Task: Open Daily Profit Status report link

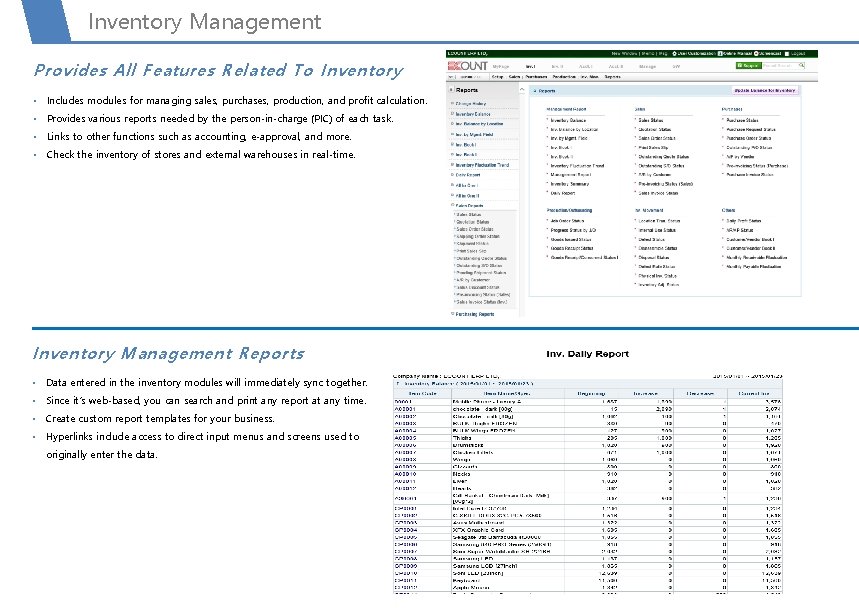Action: point(743,221)
